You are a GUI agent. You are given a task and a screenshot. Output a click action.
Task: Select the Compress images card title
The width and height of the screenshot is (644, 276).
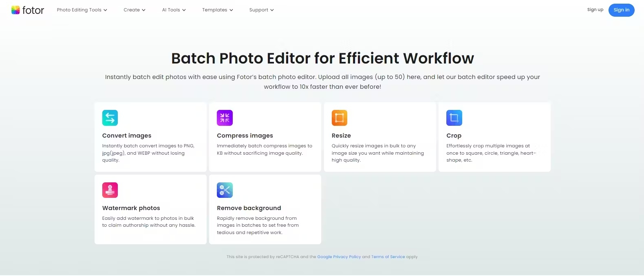[245, 136]
